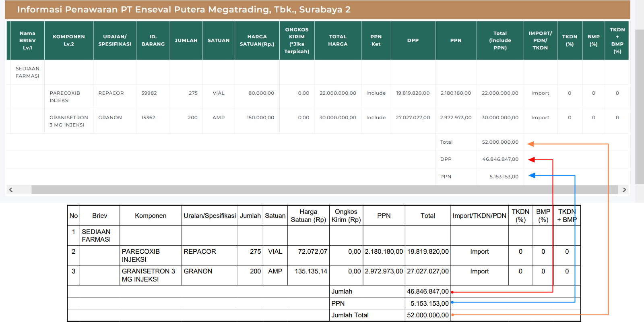Click the right arrow of the horizontal scrollbar
Image resolution: width=644 pixels, height=325 pixels.
(624, 190)
